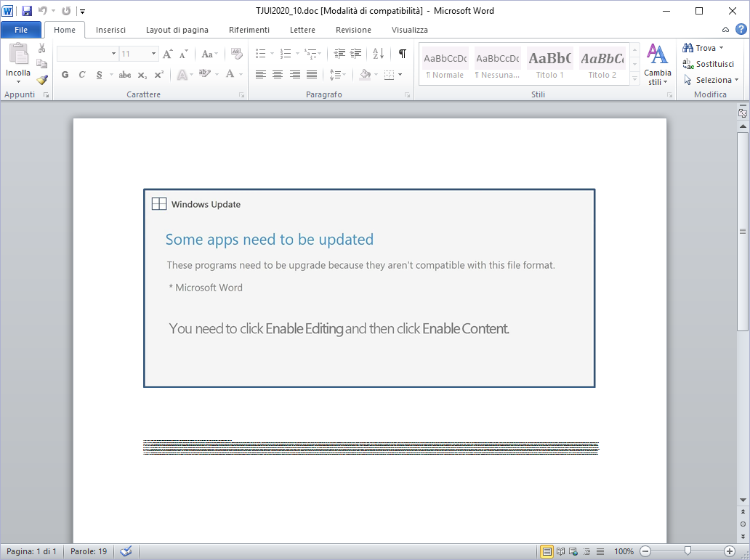The height and width of the screenshot is (560, 750).
Task: Click the Undo arrow in title bar
Action: click(x=43, y=10)
